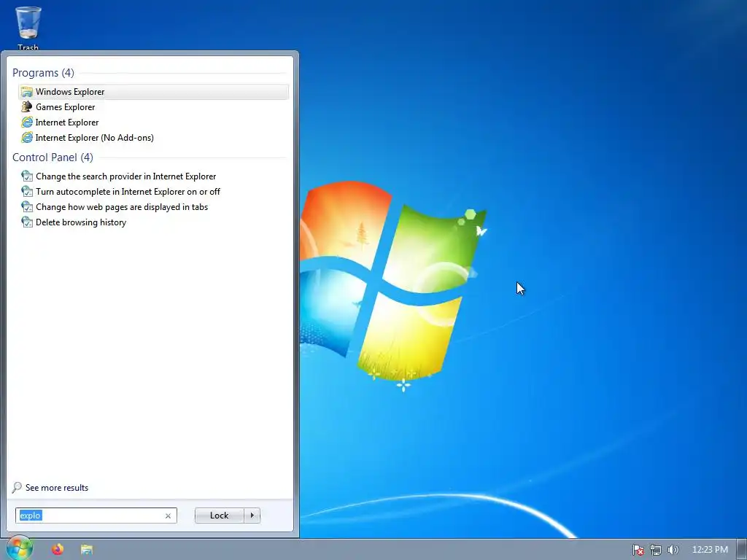Click the Lock button
Image resolution: width=747 pixels, height=560 pixels.
pos(219,516)
